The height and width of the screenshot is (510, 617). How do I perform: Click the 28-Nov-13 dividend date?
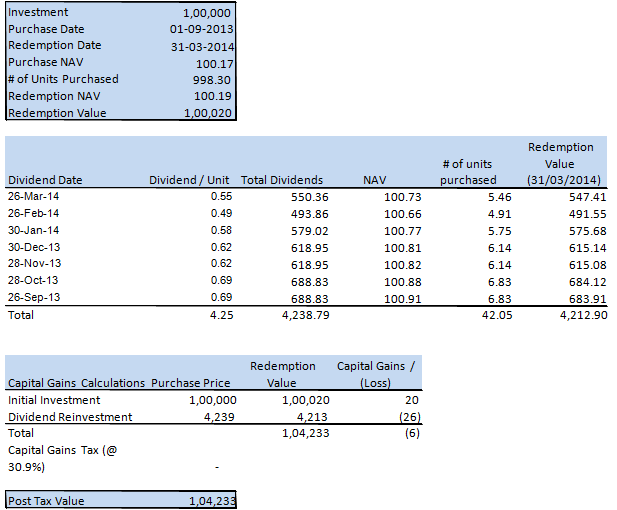34,263
